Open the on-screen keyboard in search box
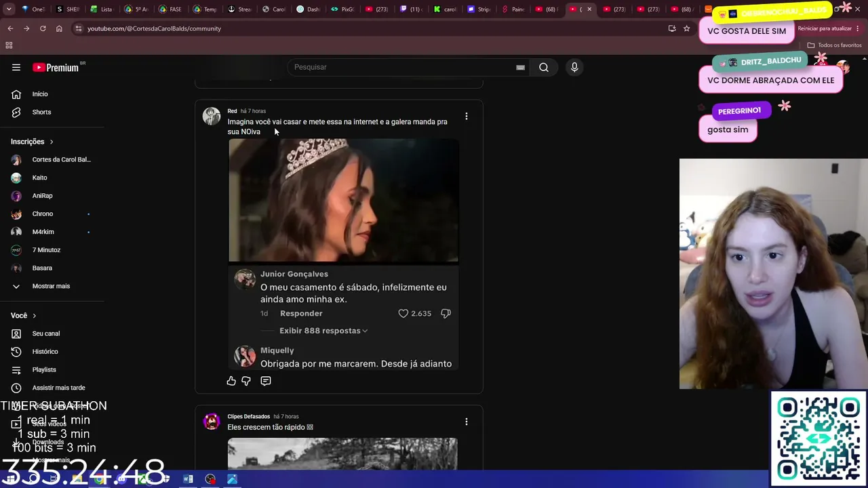868x488 pixels. pyautogui.click(x=520, y=67)
